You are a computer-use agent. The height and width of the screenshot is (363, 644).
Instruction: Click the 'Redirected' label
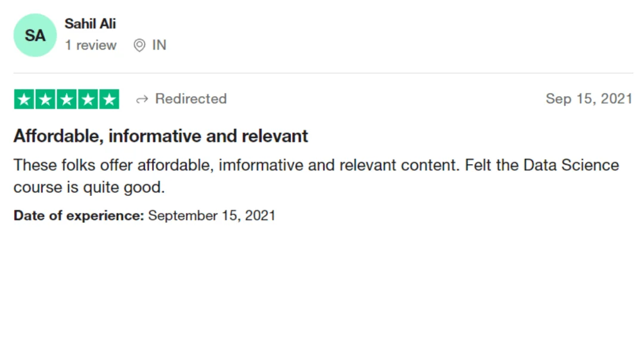(x=191, y=99)
